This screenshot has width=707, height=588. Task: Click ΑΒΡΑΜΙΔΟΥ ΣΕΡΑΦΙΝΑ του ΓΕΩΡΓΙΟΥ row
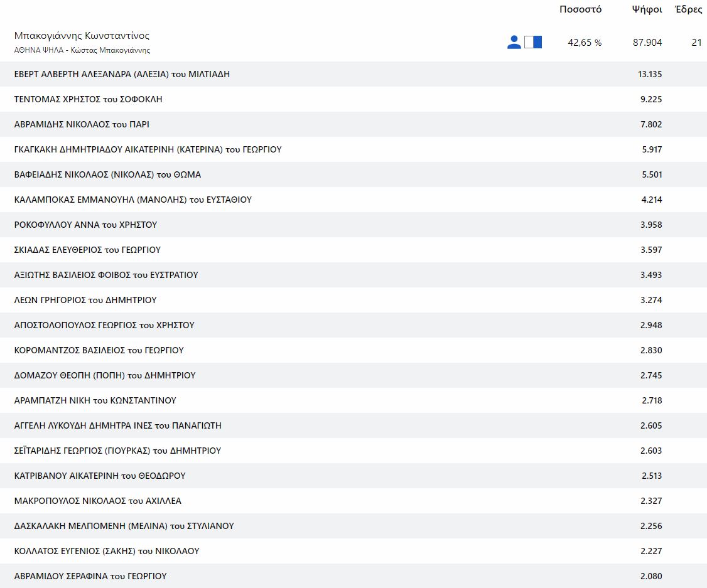(x=90, y=576)
